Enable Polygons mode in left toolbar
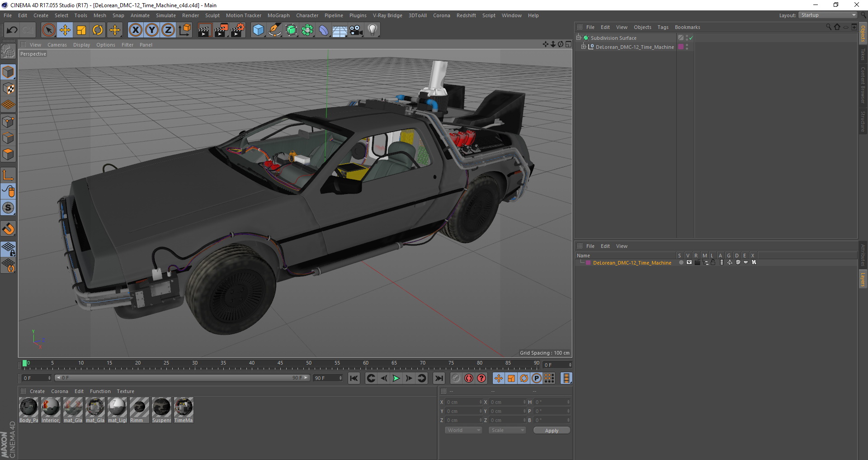868x460 pixels. click(8, 155)
